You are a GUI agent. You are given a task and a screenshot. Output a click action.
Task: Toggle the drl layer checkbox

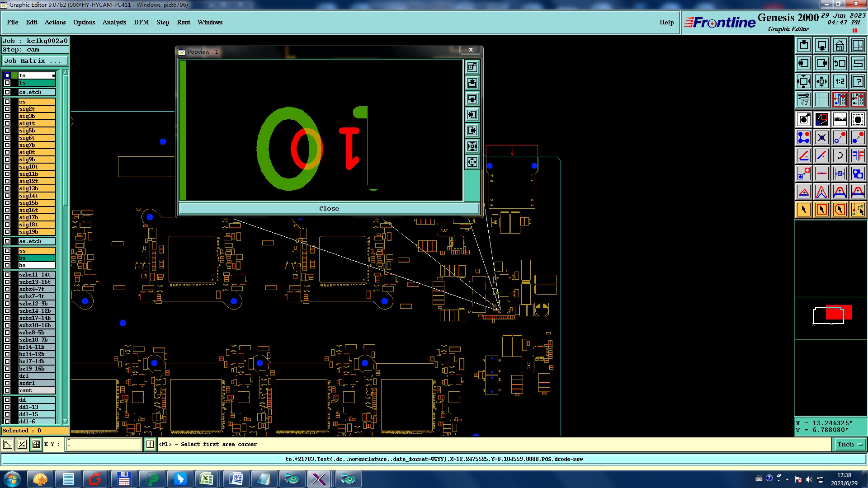(x=7, y=376)
